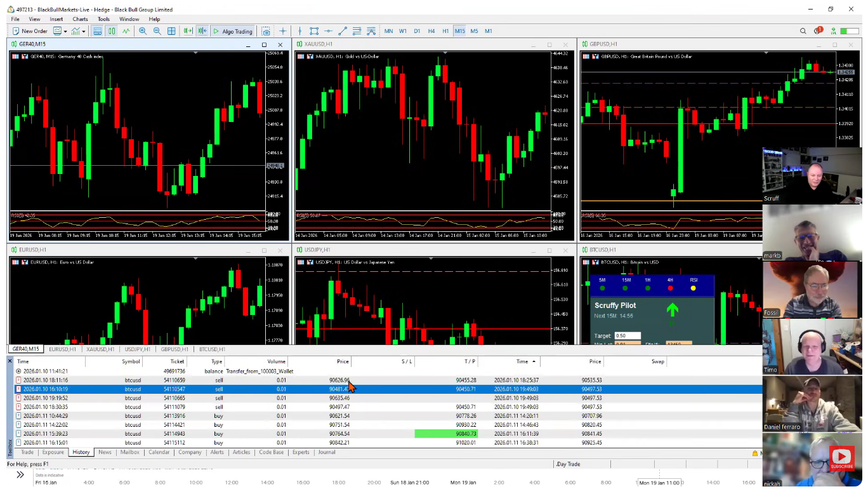Select the trendline drawing tool

pos(343,31)
